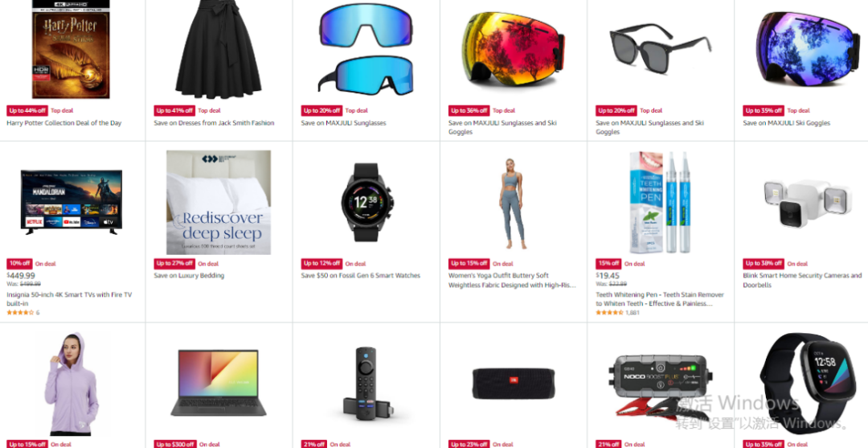The image size is (868, 448).
Task: Open Save on Luxury Bedding link
Action: 189,276
